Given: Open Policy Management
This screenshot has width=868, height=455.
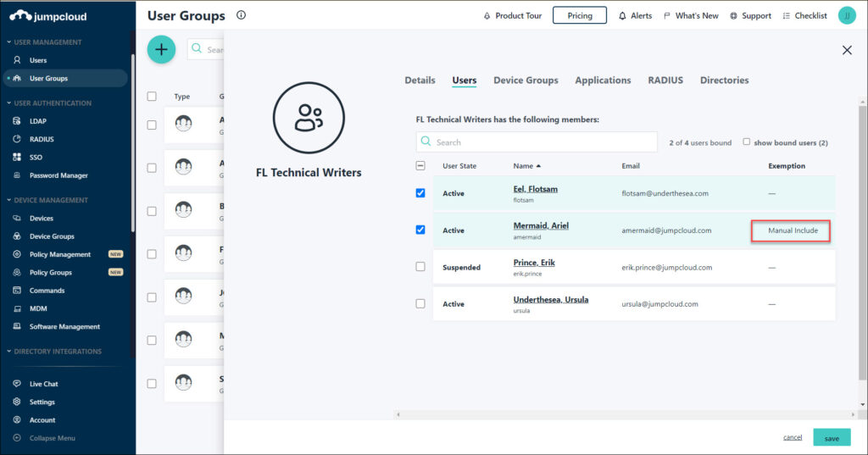Looking at the screenshot, I should click(x=60, y=255).
